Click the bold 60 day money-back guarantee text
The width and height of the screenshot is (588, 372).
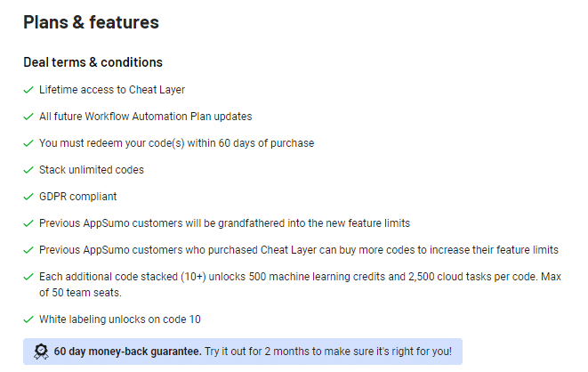127,352
